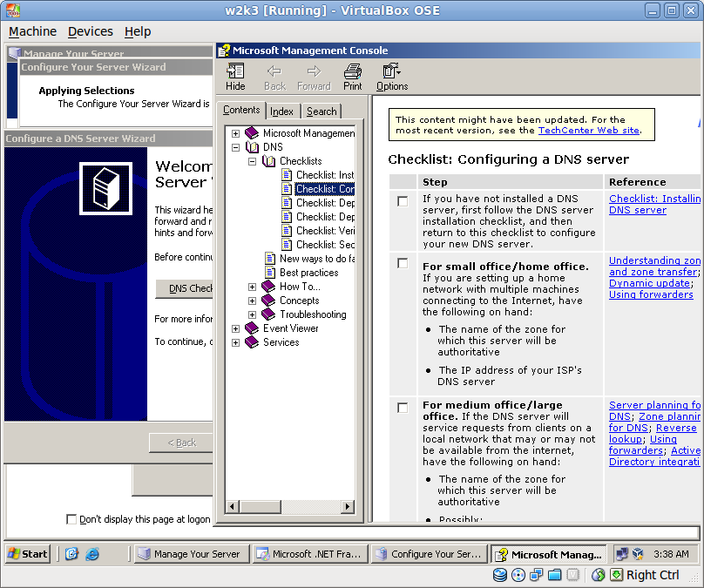
Task: Expand the Microsoft Management tree node
Action: 235,133
